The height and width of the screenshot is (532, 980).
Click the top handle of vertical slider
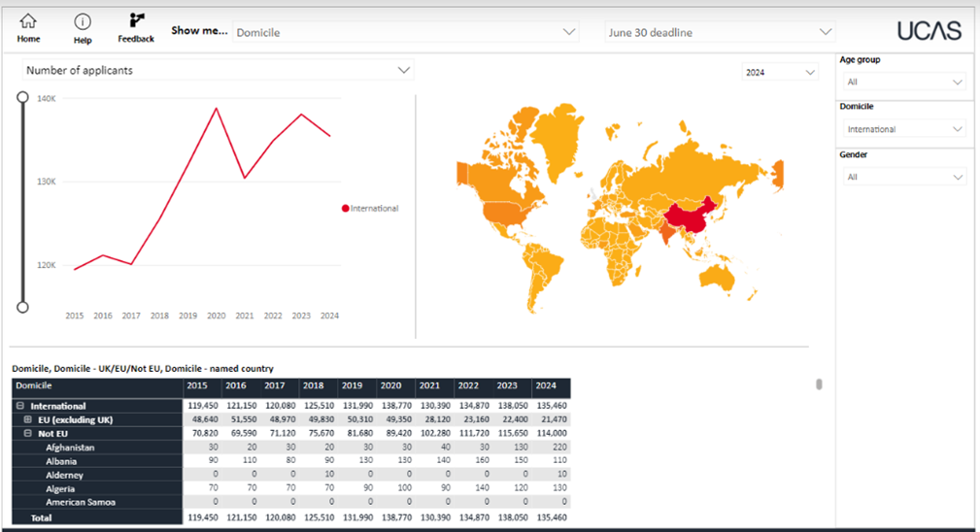pos(22,97)
